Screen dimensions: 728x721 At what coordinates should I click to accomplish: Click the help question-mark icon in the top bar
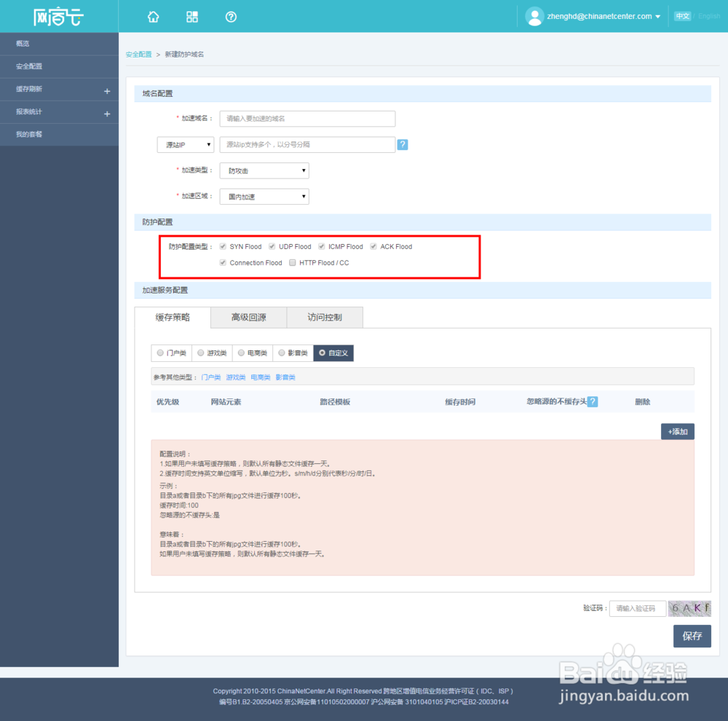click(x=231, y=17)
